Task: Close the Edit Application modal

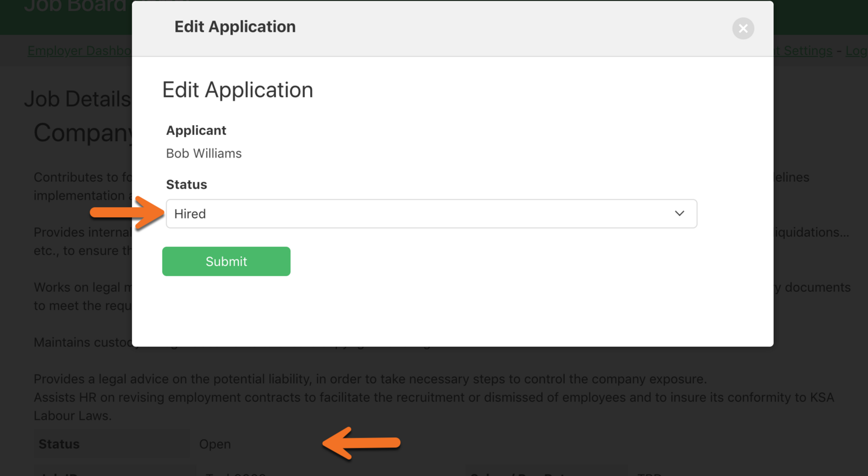Action: 743,28
